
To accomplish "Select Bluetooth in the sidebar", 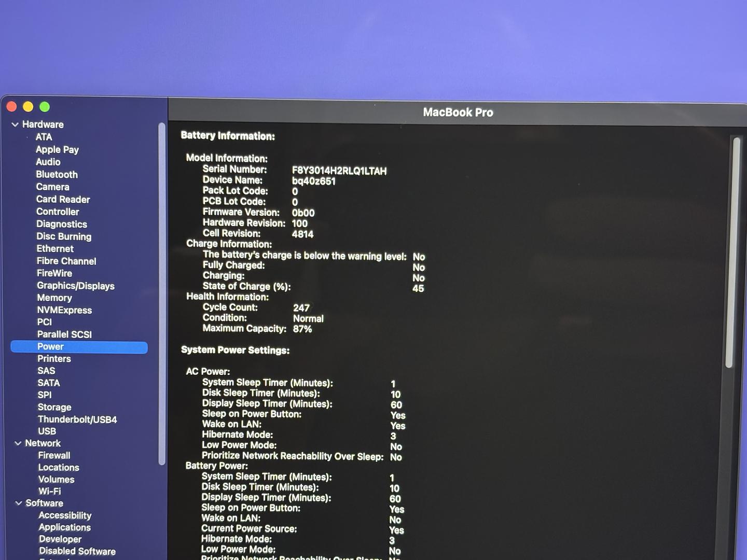I will pos(57,175).
